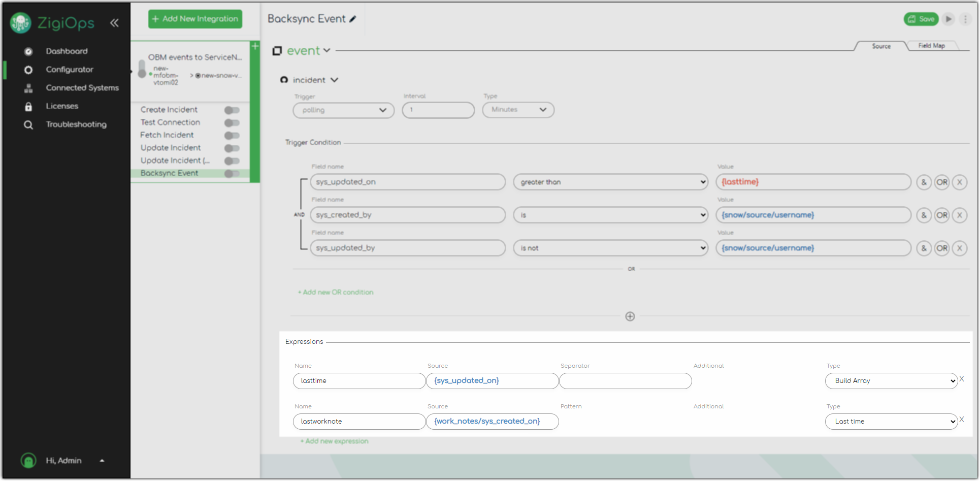Collapse the sidebar with double chevron icon
The image size is (980, 481).
(114, 23)
